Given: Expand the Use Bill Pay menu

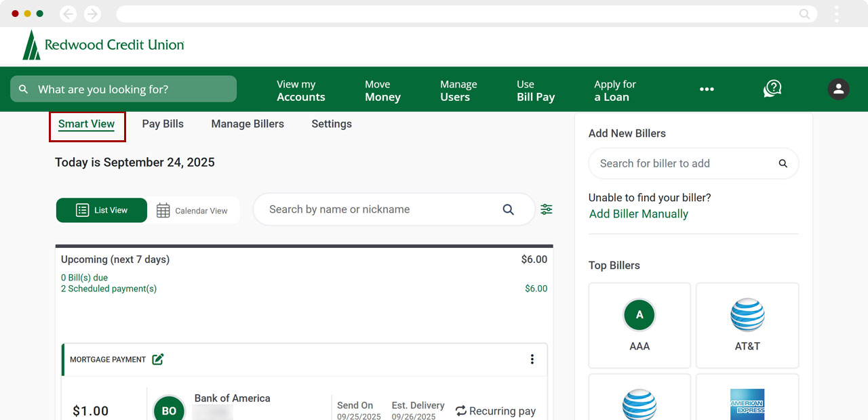Looking at the screenshot, I should point(536,90).
